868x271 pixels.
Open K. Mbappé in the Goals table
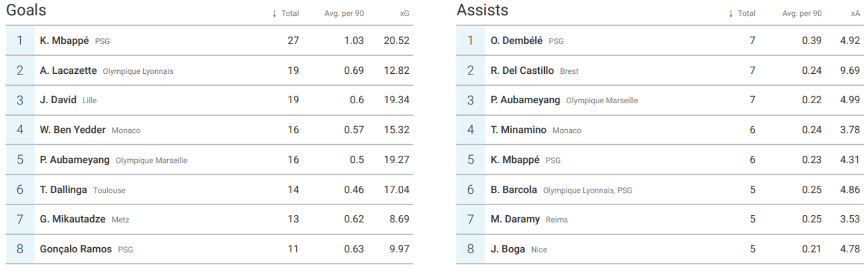coord(64,41)
